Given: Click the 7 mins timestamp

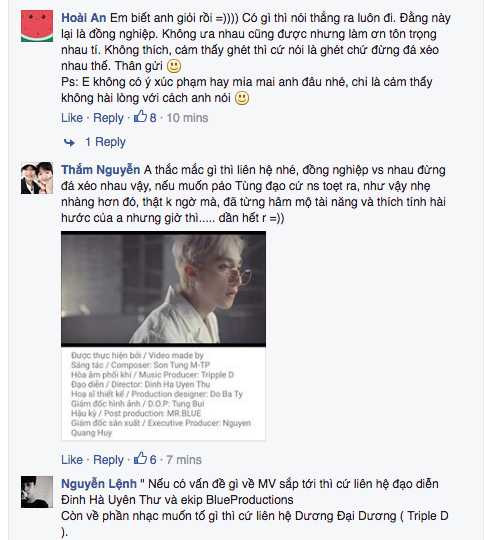Looking at the screenshot, I should [184, 460].
